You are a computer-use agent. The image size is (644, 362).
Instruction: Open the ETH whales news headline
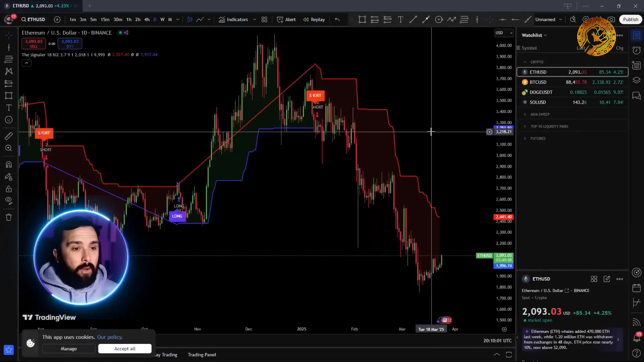(x=572, y=340)
